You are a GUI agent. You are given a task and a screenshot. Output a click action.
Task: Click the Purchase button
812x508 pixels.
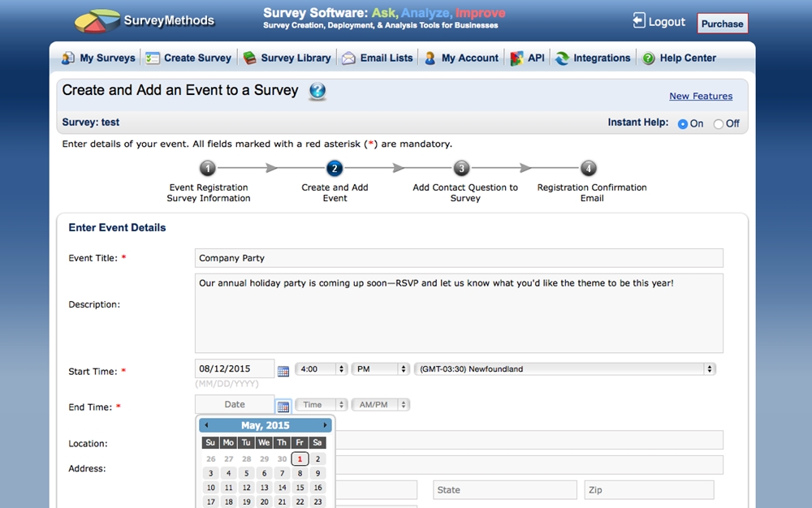point(722,24)
